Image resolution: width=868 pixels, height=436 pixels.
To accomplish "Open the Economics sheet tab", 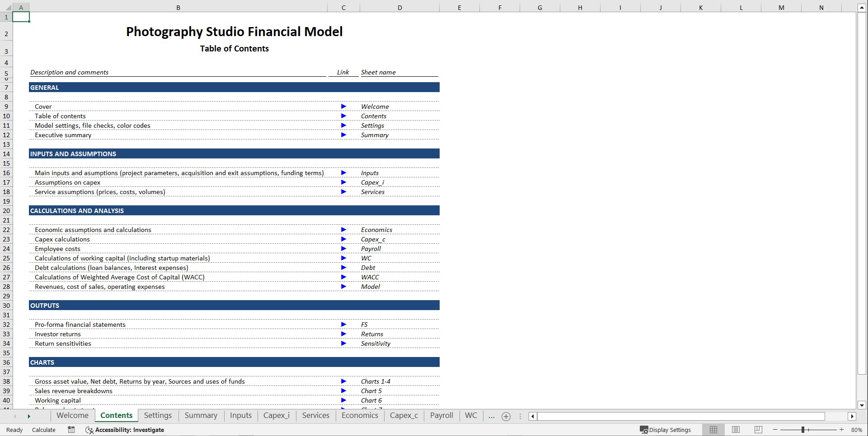I will click(359, 416).
